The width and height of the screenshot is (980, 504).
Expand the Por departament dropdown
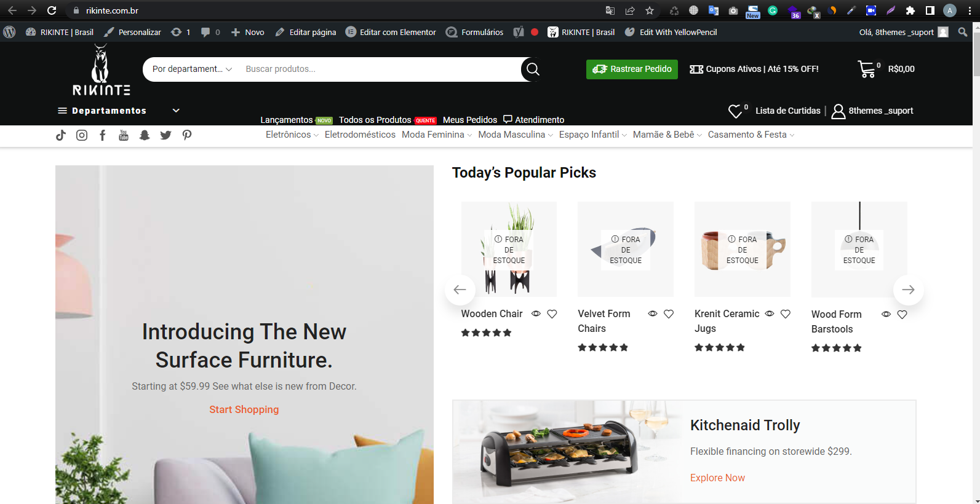[x=193, y=69]
